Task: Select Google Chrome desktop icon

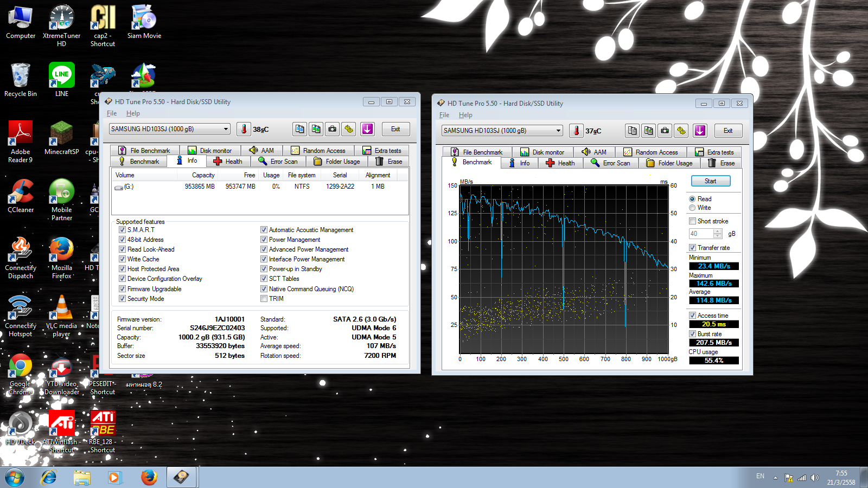Action: pos(21,374)
